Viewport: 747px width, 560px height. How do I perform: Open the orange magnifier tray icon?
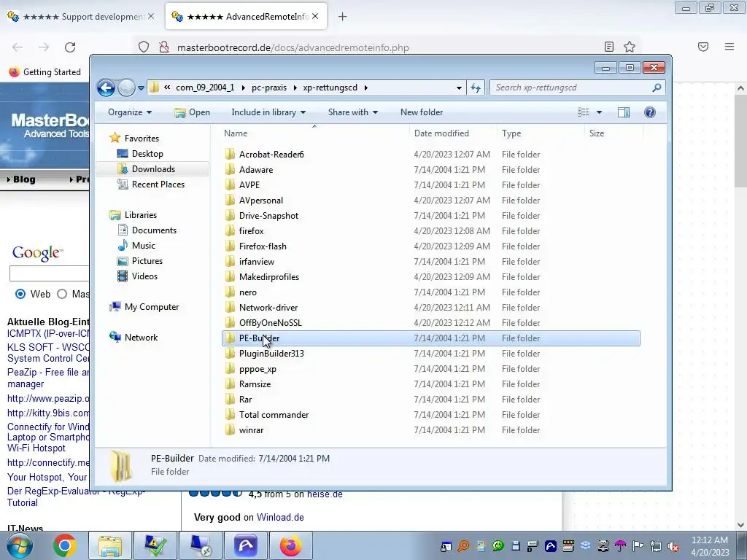point(463,545)
